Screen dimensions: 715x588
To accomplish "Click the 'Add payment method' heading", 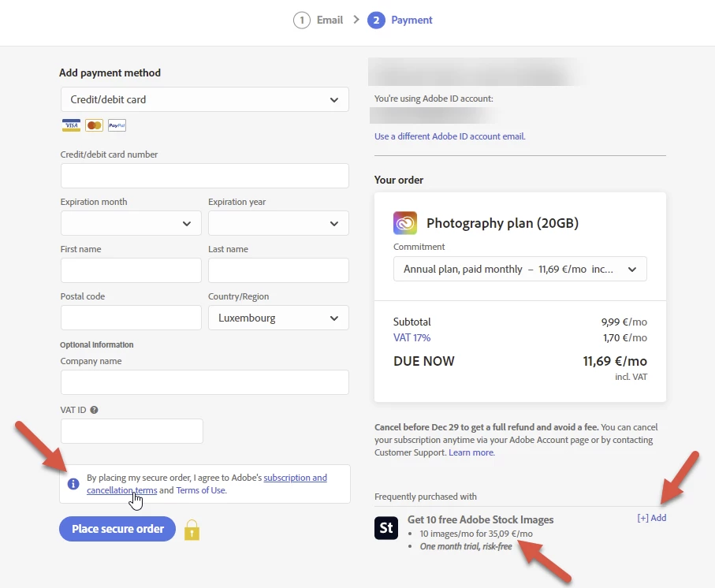I will [x=110, y=73].
